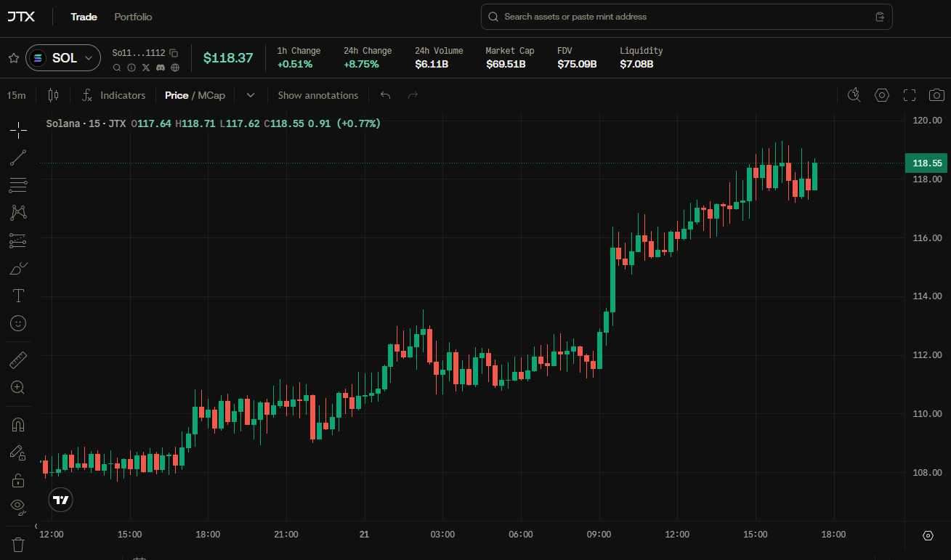951x560 pixels.
Task: Toggle hide all drawings eye icon
Action: [18, 506]
